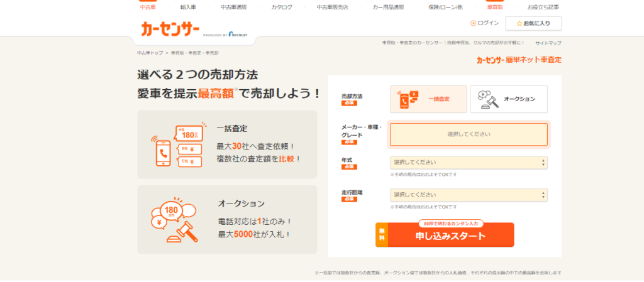Open the お気に入り favorites button

533,23
